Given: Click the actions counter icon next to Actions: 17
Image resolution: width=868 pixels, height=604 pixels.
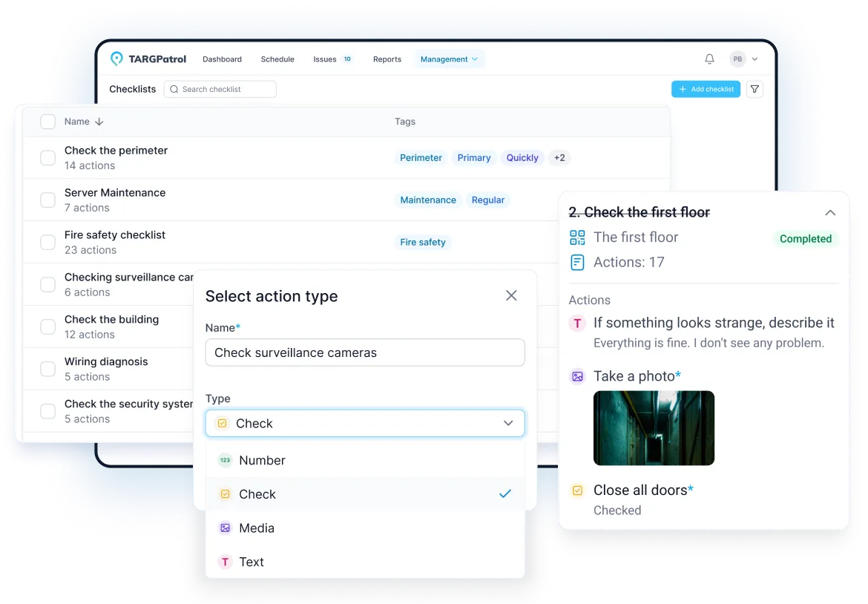Looking at the screenshot, I should point(577,261).
